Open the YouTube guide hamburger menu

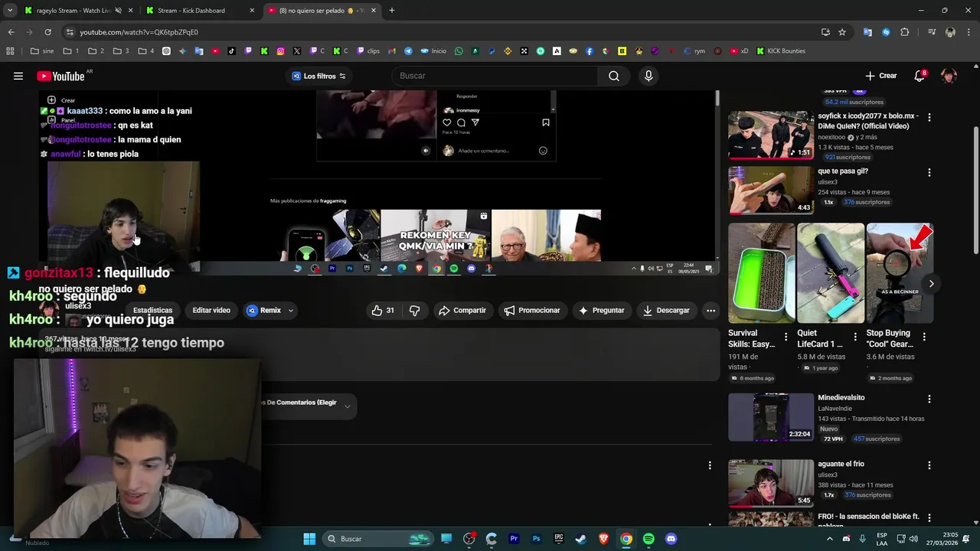pos(18,76)
